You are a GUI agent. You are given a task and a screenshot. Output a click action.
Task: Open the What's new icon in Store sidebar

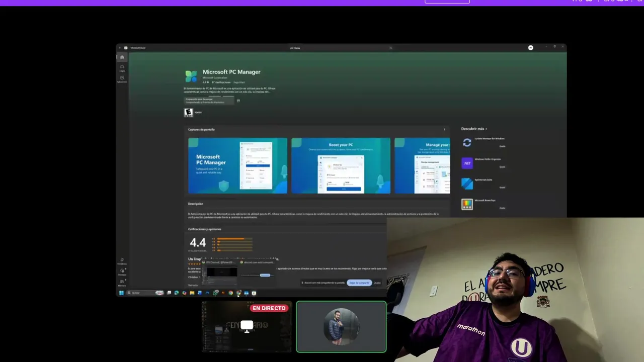click(x=122, y=261)
